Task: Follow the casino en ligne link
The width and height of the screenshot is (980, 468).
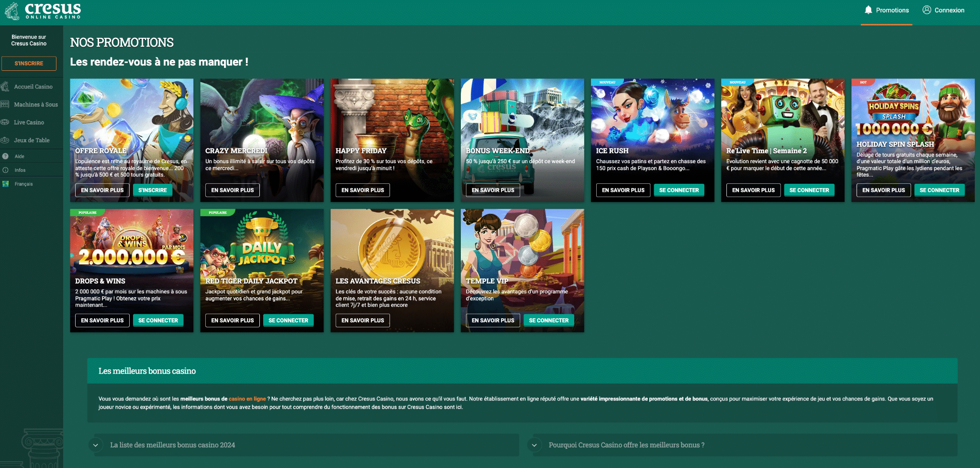Action: click(x=247, y=399)
